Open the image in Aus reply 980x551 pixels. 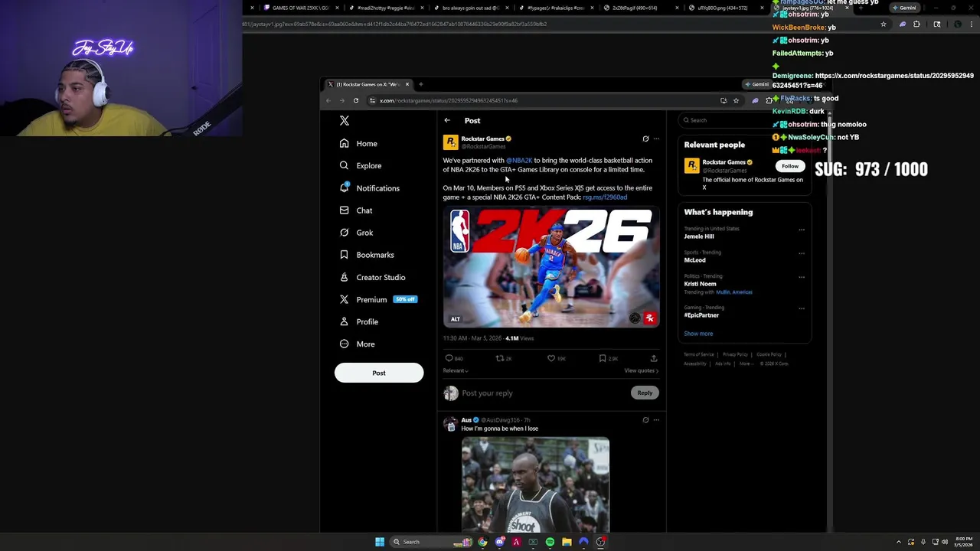pyautogui.click(x=535, y=484)
